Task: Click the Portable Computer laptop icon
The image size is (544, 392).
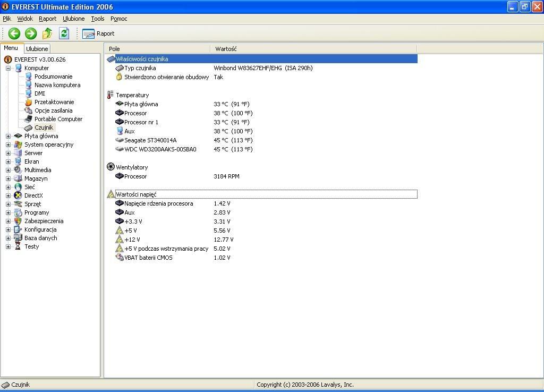Action: tap(29, 119)
